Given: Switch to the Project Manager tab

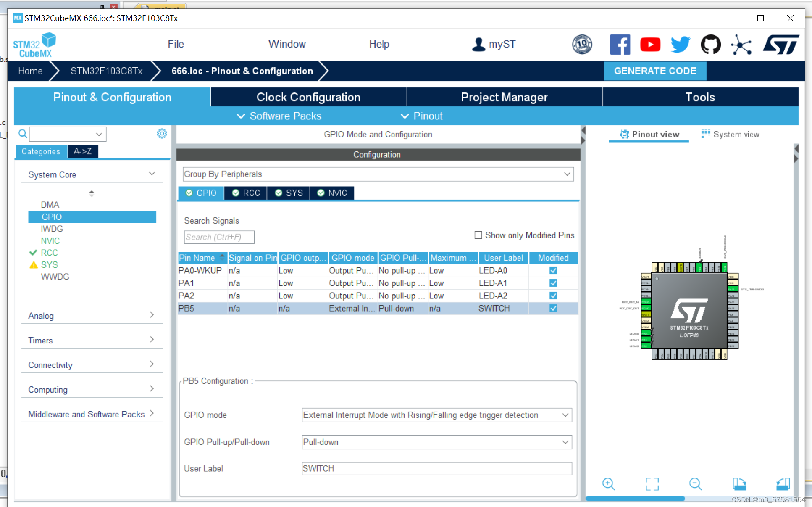Looking at the screenshot, I should click(504, 97).
